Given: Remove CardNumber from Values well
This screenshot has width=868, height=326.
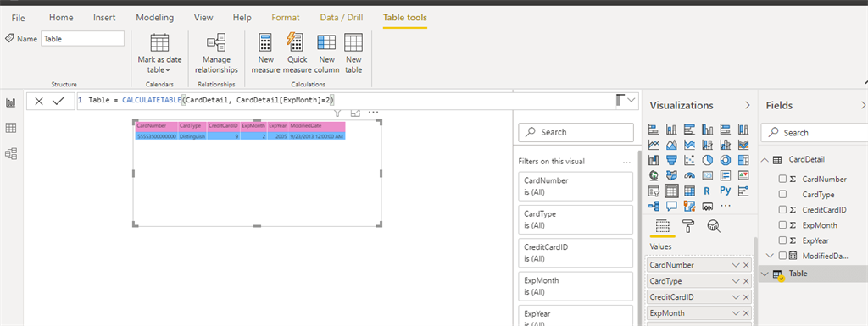Looking at the screenshot, I should [x=746, y=265].
